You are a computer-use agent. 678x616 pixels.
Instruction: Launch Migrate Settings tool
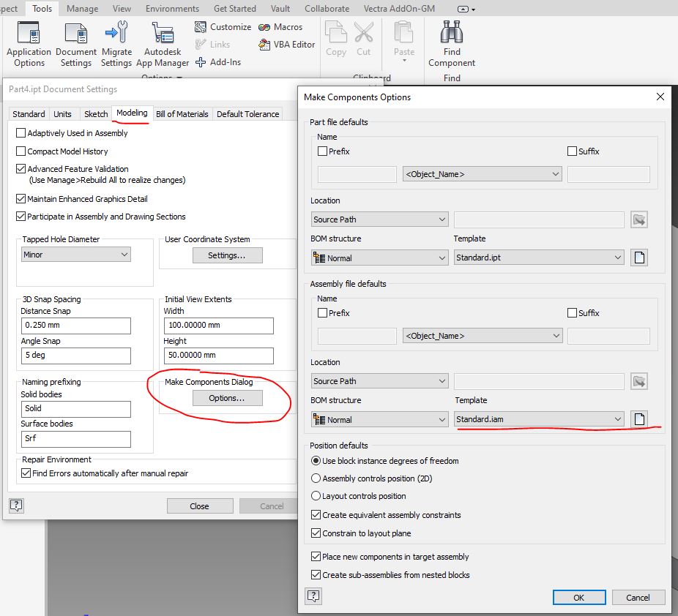(116, 45)
